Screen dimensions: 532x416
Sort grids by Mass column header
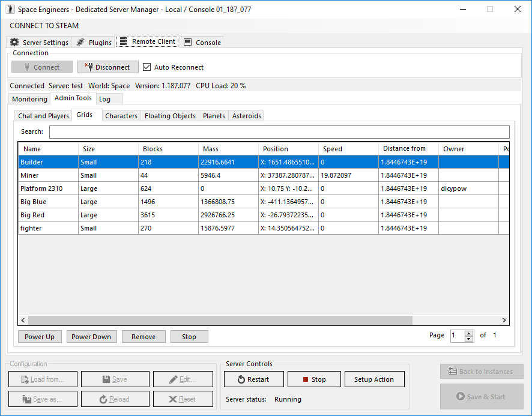tap(228, 149)
